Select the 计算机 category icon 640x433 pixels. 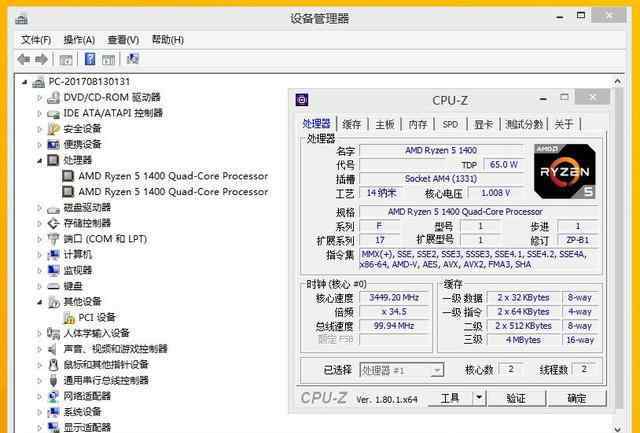click(x=53, y=255)
